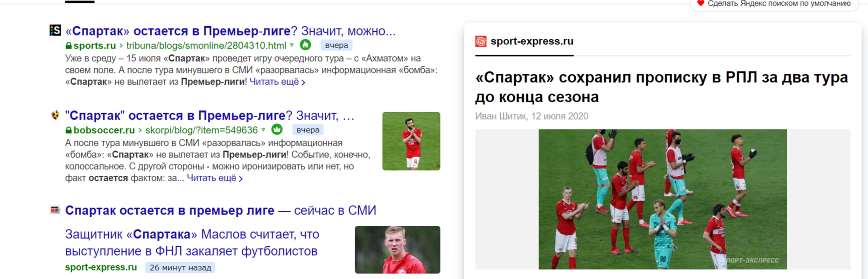868x279 pixels.
Task: Click the sports.ru favicon beside first result
Action: 55,30
